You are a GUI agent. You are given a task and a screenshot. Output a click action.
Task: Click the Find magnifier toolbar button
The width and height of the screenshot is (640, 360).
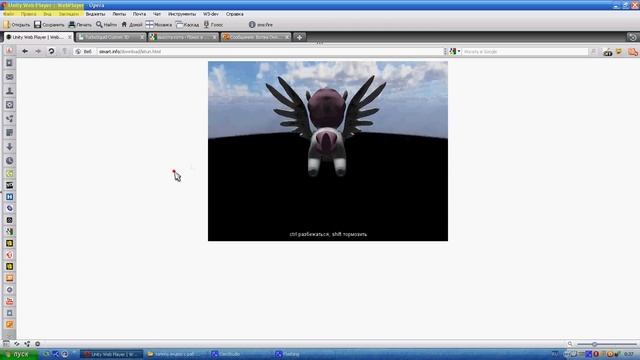(x=106, y=25)
